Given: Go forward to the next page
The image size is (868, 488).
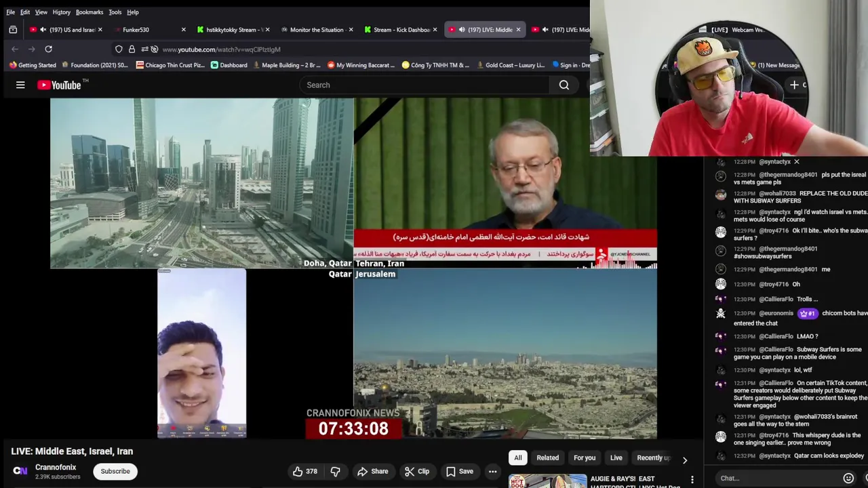Looking at the screenshot, I should [x=31, y=49].
